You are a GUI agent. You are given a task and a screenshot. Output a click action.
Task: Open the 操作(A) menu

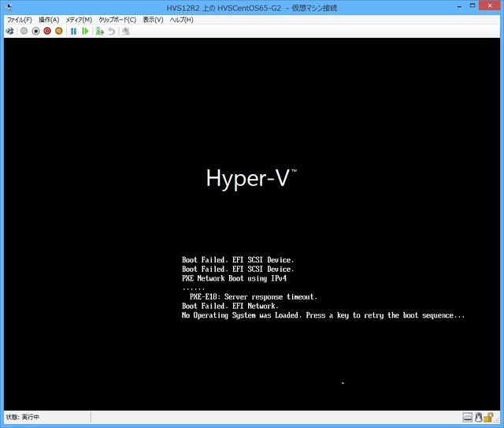coord(49,20)
